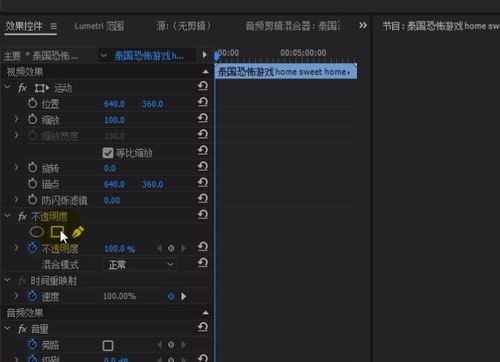
Task: Reset the 运动 effect
Action: (x=203, y=86)
